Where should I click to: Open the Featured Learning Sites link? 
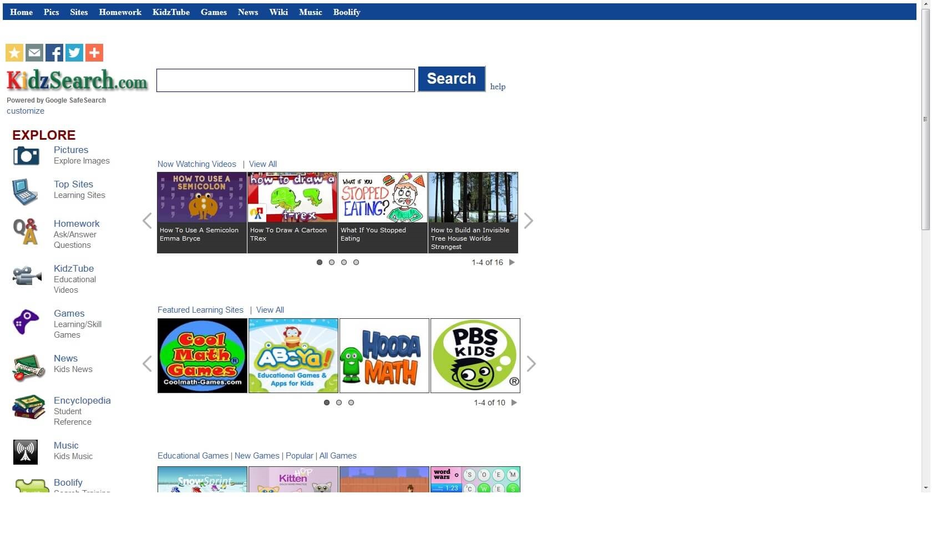200,310
